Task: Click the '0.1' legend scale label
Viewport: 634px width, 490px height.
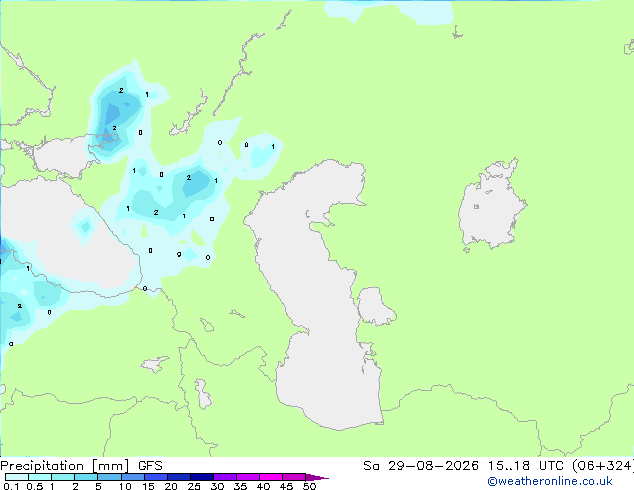Action: (11, 486)
